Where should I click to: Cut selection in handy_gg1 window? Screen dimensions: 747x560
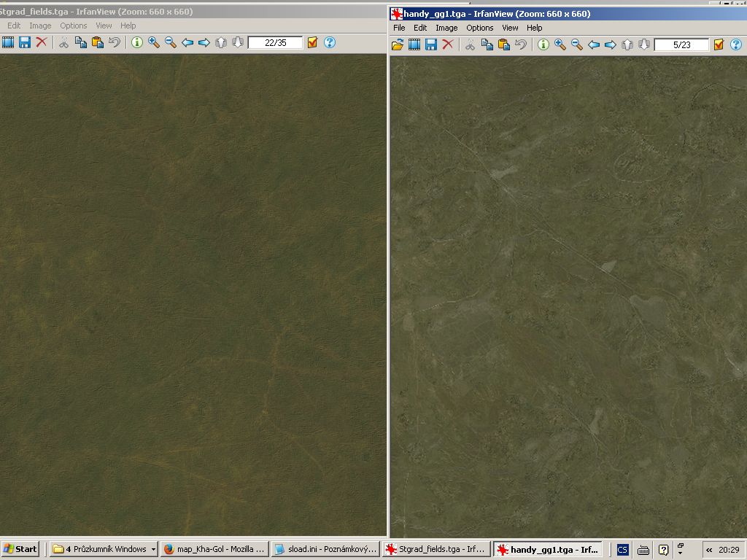(471, 44)
